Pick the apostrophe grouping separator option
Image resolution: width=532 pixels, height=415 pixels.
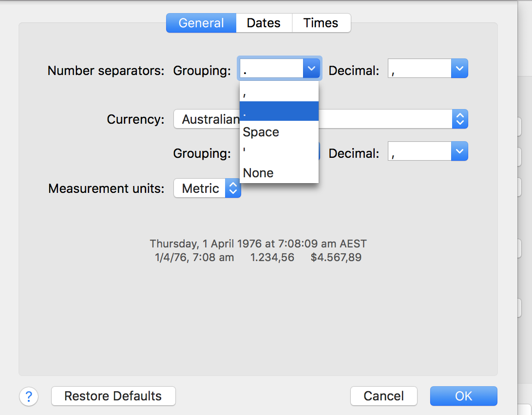tap(279, 152)
